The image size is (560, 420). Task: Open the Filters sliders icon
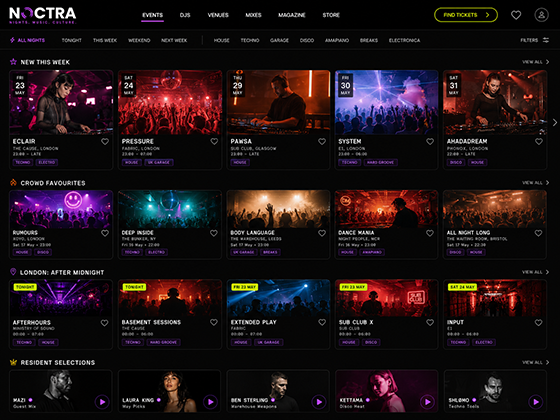point(546,40)
